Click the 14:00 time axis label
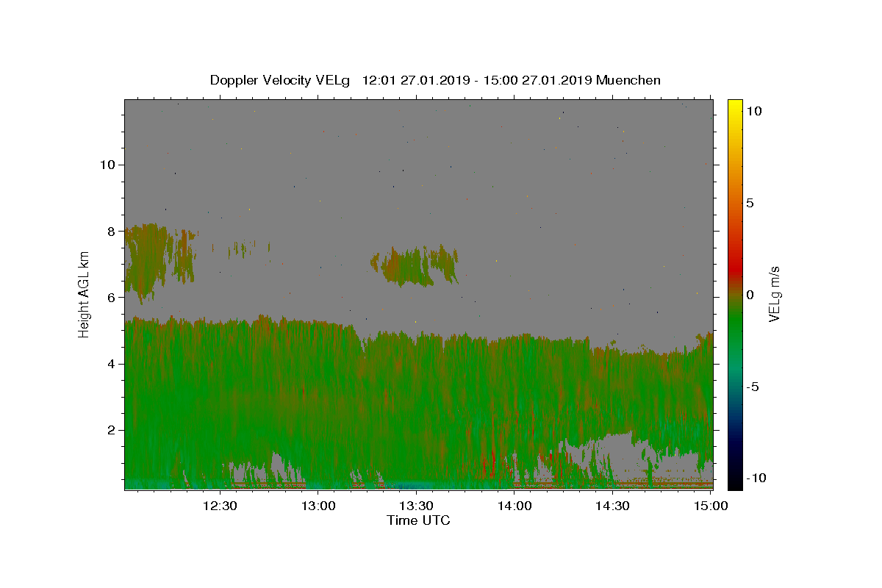 point(514,506)
